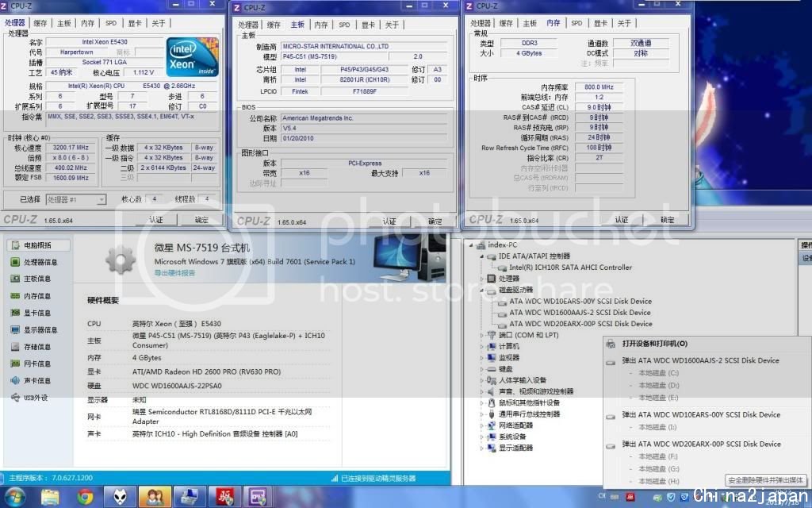This screenshot has height=508, width=812.
Task: Collapse the IDE ATA/ATAPI 控制器 node
Action: coord(481,256)
